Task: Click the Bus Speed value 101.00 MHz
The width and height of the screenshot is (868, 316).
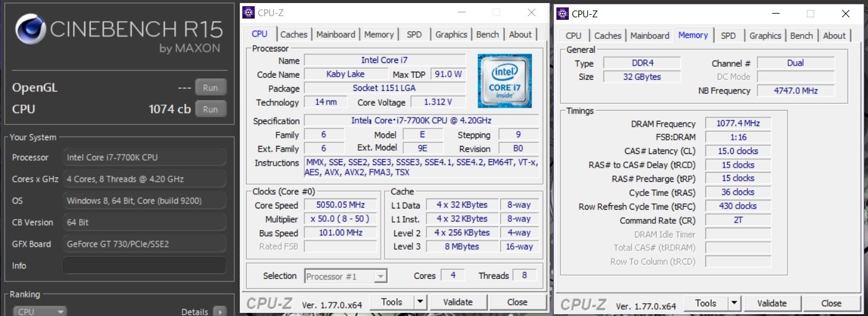Action: [341, 233]
